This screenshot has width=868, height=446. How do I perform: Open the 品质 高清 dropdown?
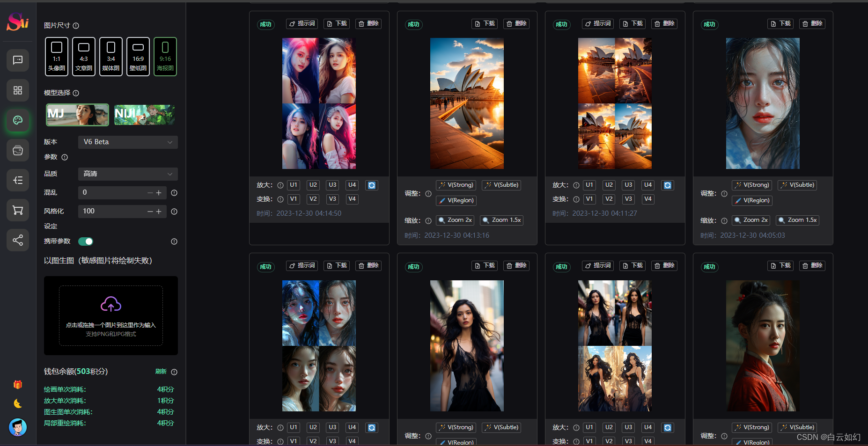pyautogui.click(x=128, y=174)
